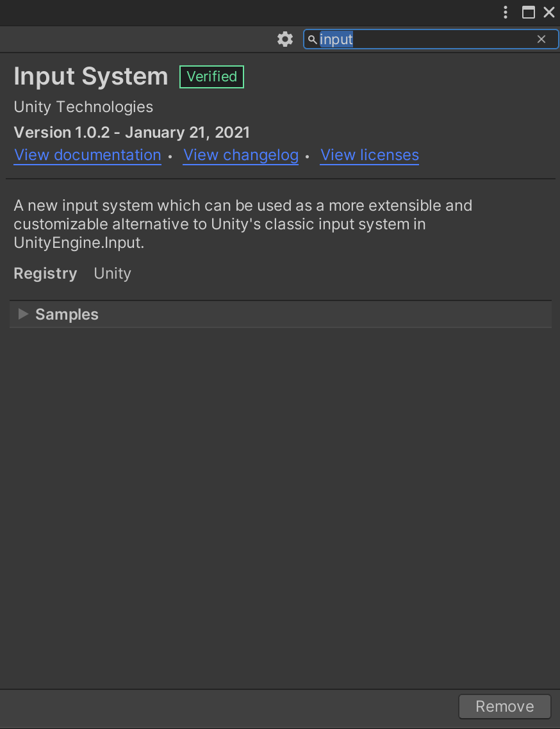Open the vertical three-dot window menu
The height and width of the screenshot is (729, 560).
point(505,13)
